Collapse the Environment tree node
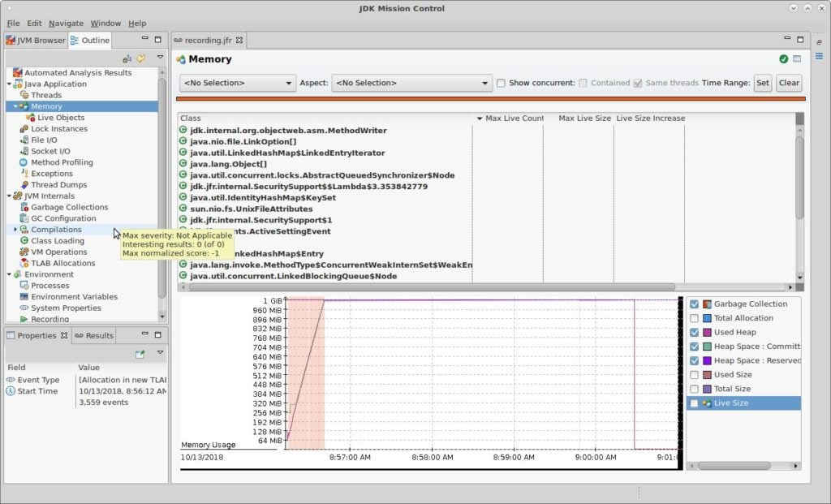This screenshot has width=831, height=504. [9, 274]
